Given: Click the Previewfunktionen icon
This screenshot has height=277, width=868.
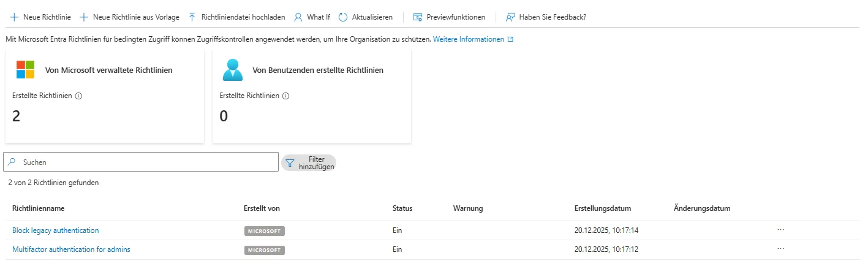Looking at the screenshot, I should coord(418,17).
